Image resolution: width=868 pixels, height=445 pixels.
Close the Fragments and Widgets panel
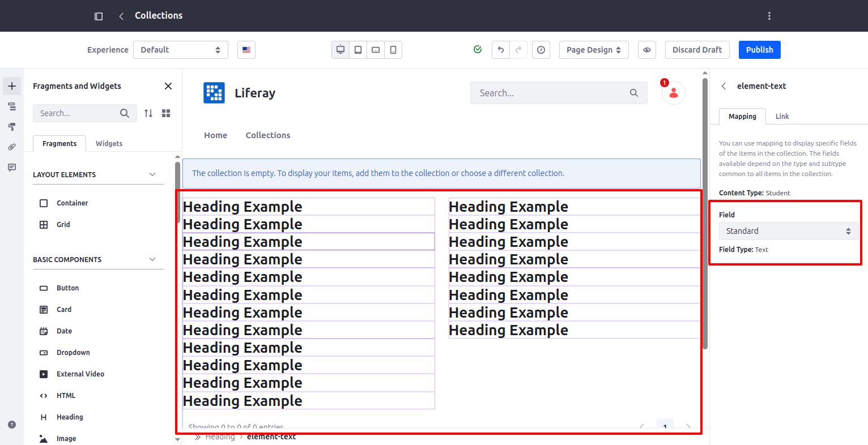168,86
